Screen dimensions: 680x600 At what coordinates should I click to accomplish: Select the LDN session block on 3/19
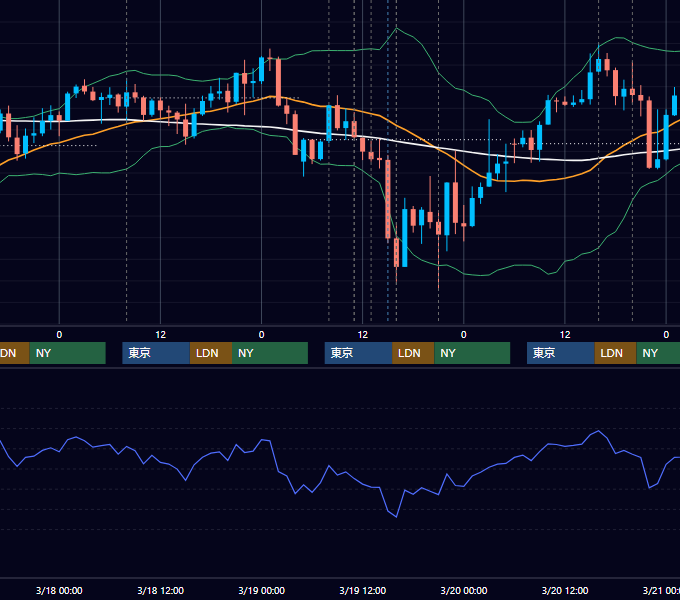[x=413, y=353]
